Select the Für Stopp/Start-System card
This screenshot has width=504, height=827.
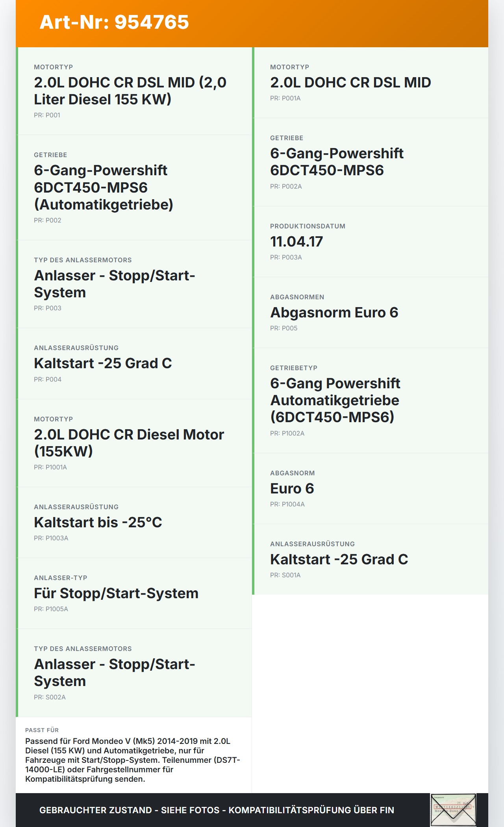click(134, 593)
